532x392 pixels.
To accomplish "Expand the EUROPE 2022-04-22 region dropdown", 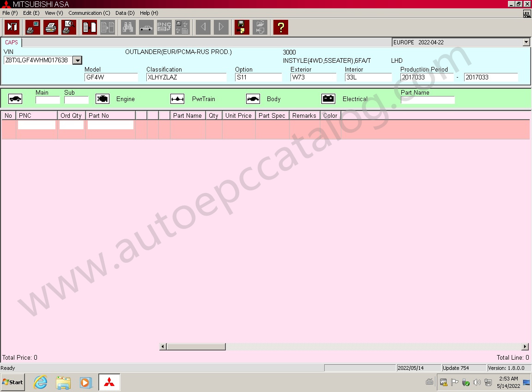I will click(526, 42).
